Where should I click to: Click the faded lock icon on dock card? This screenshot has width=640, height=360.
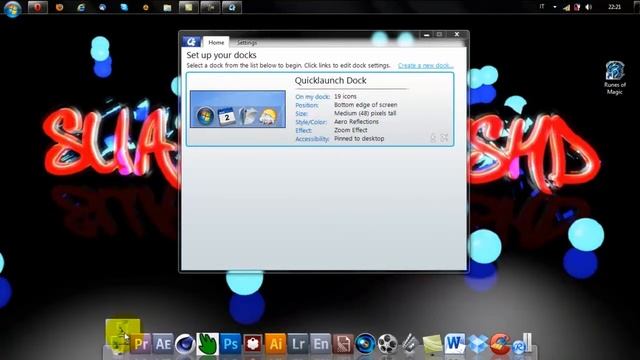433,138
